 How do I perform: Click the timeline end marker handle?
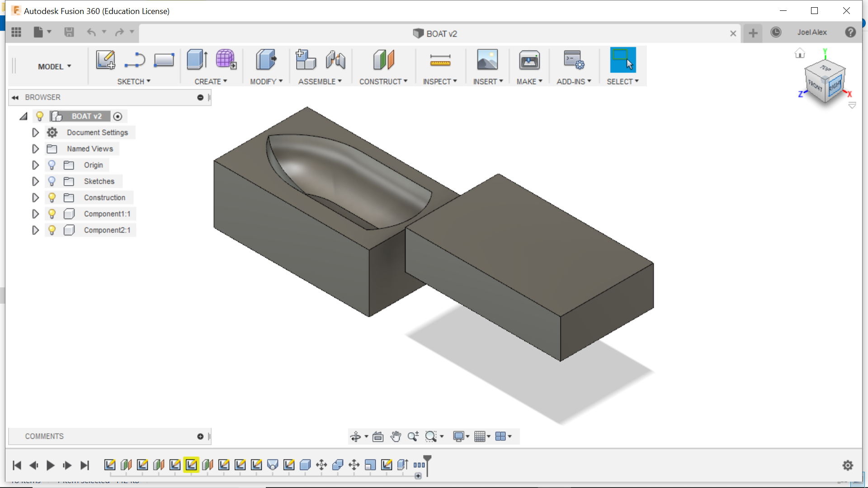[427, 459]
